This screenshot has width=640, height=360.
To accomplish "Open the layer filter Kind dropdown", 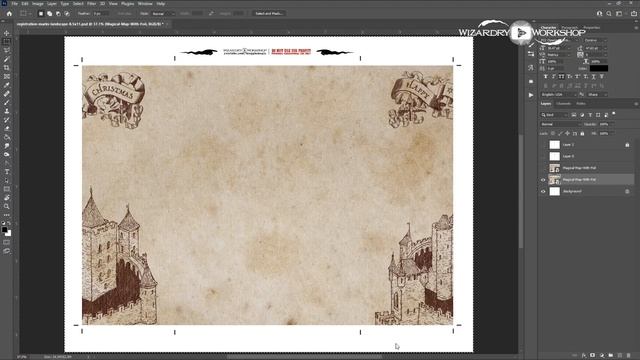I will (554, 115).
